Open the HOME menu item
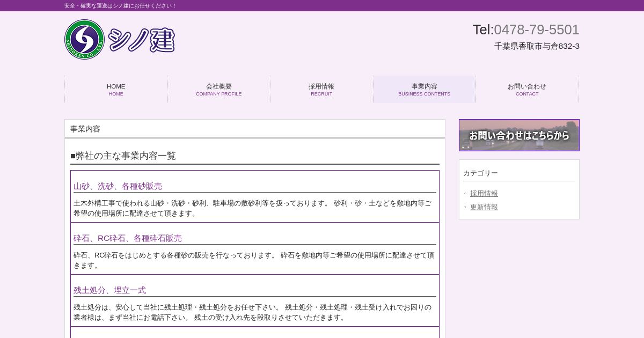The image size is (644, 338). (x=116, y=90)
